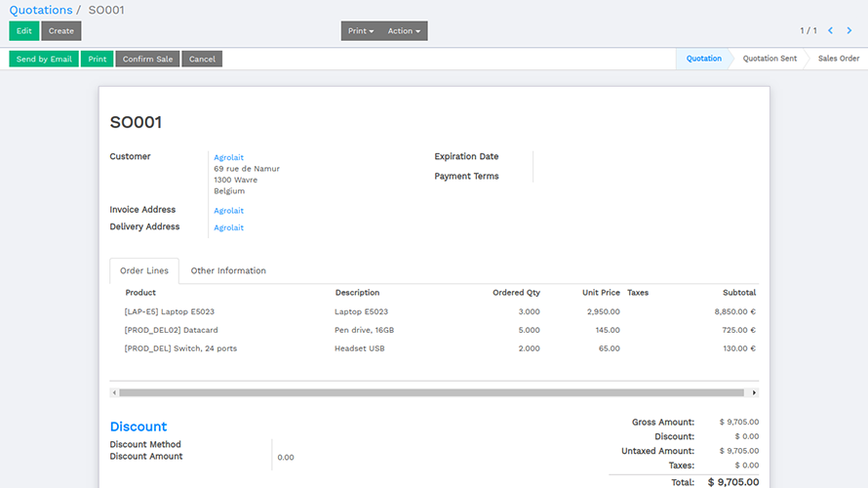Viewport: 868px width, 488px height.
Task: Go to the previous record arrow
Action: pyautogui.click(x=831, y=31)
